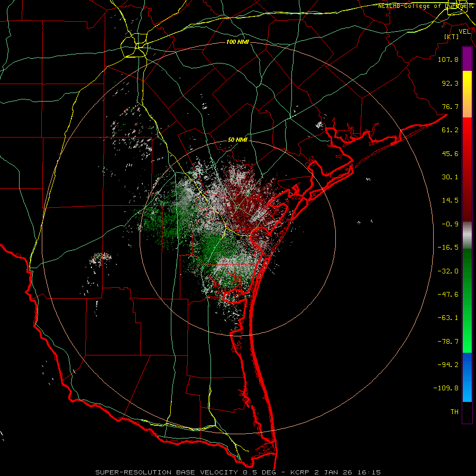Viewport: 476px width, 476px height.
Task: Select the -63.1 velocity scale value
Action: pyautogui.click(x=448, y=318)
